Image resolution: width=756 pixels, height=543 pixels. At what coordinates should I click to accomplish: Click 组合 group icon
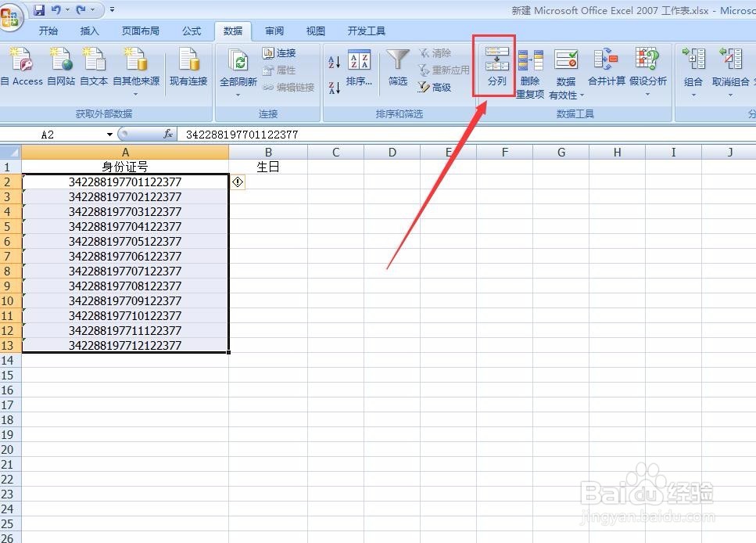tap(693, 59)
